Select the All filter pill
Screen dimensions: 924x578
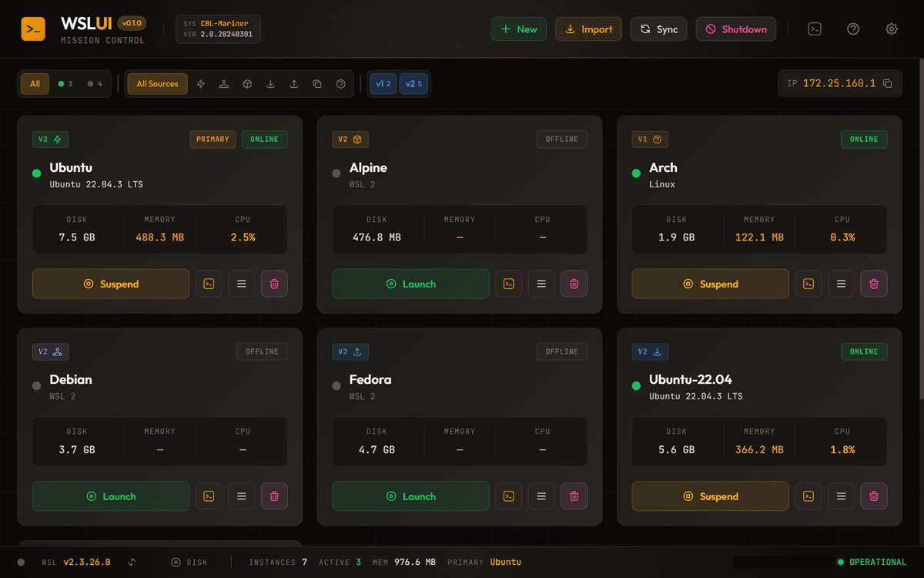click(34, 83)
